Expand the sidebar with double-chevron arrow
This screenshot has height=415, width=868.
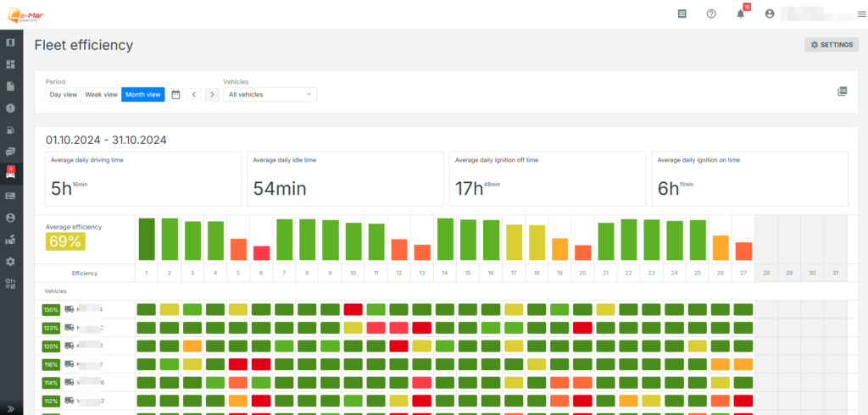[x=11, y=407]
